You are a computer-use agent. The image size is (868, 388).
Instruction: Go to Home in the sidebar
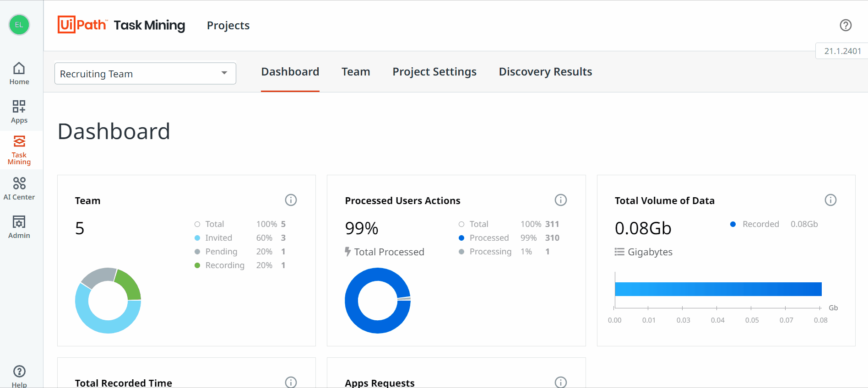pos(19,73)
